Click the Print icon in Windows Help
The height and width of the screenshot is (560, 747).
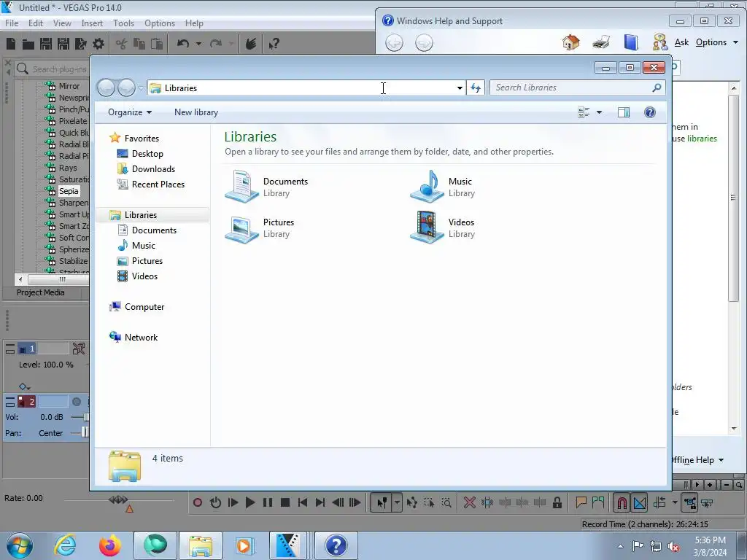point(601,42)
